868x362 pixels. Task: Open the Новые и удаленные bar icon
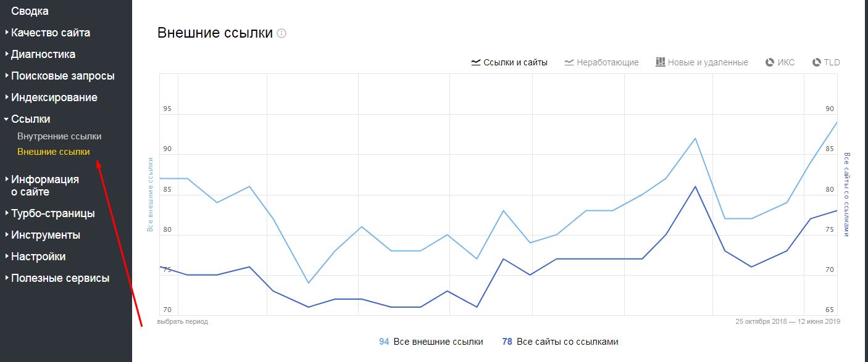tap(660, 62)
